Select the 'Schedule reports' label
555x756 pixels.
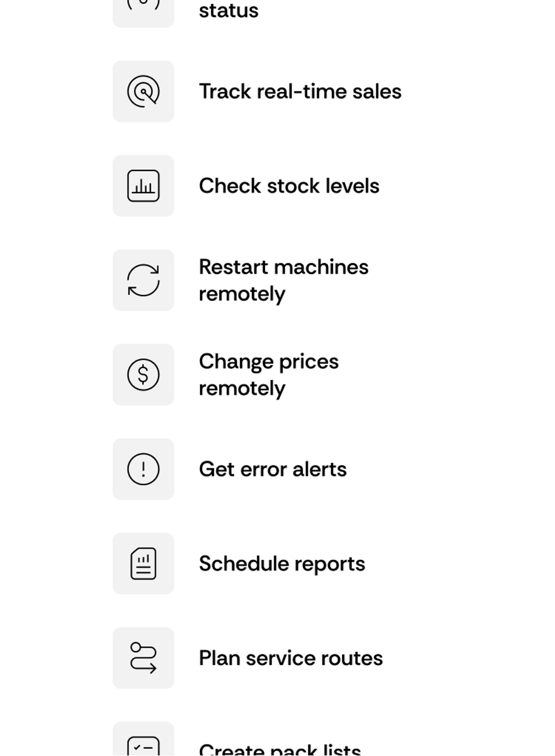pos(282,564)
